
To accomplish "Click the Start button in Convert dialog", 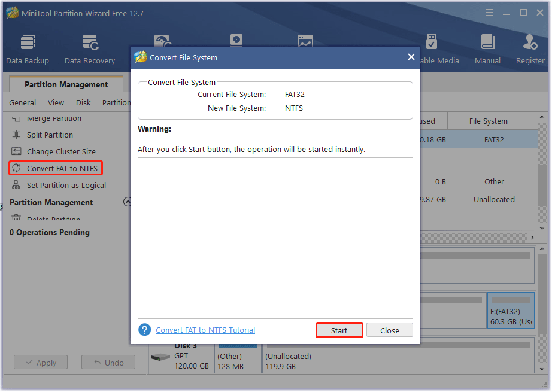I will coord(339,330).
